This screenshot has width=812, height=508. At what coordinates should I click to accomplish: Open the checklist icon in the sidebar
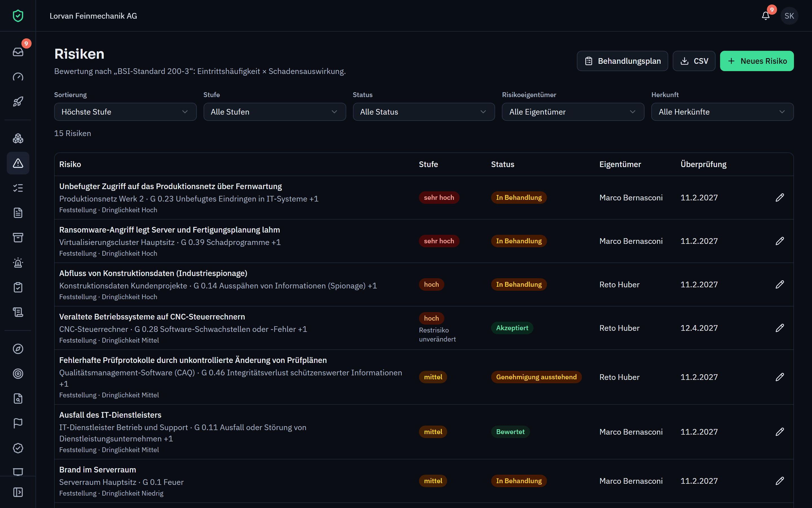coord(18,188)
